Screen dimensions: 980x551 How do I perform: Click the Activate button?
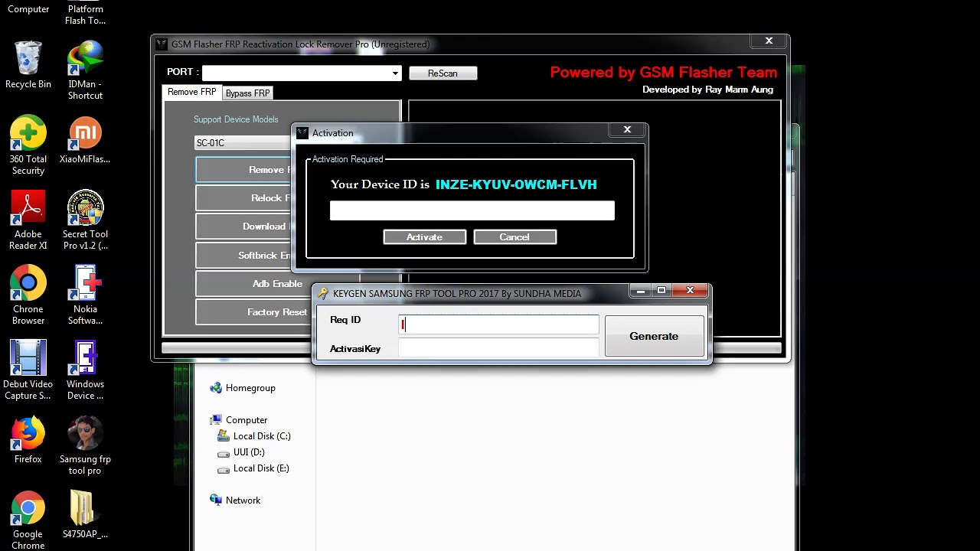(x=424, y=237)
